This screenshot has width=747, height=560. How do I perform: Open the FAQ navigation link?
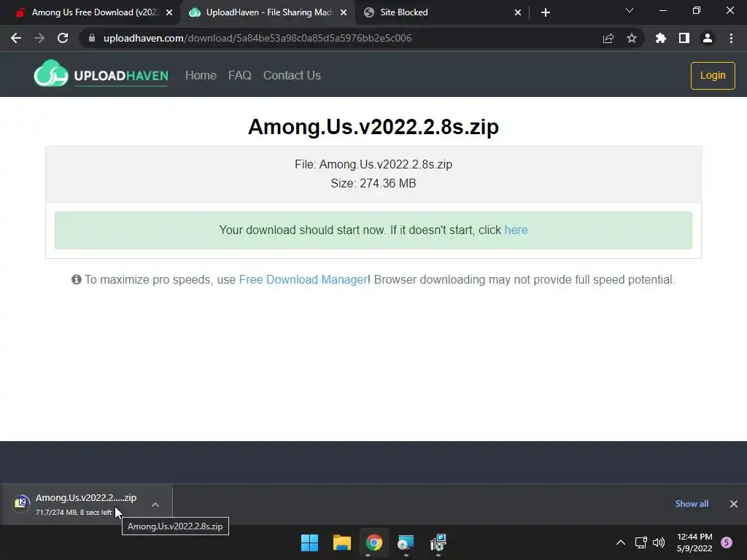pos(239,75)
